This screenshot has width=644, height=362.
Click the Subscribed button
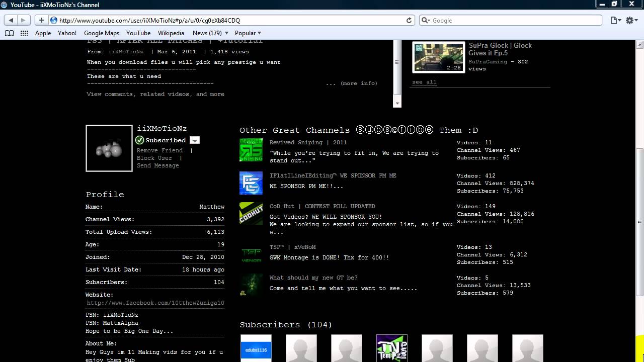[161, 140]
